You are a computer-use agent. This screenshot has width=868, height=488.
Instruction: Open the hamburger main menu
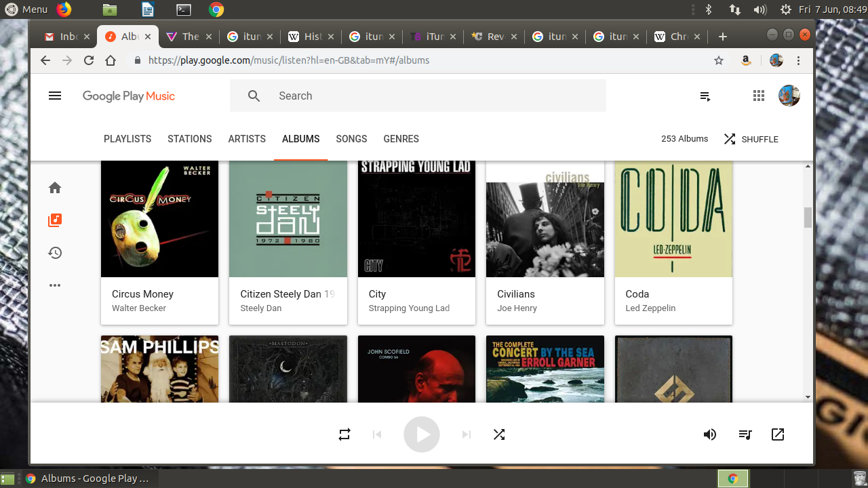[55, 96]
